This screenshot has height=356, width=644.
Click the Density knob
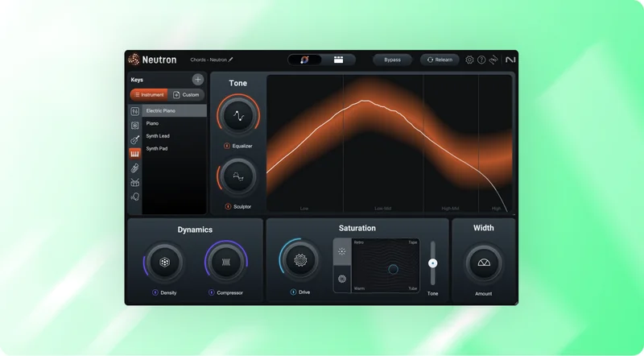click(x=164, y=263)
